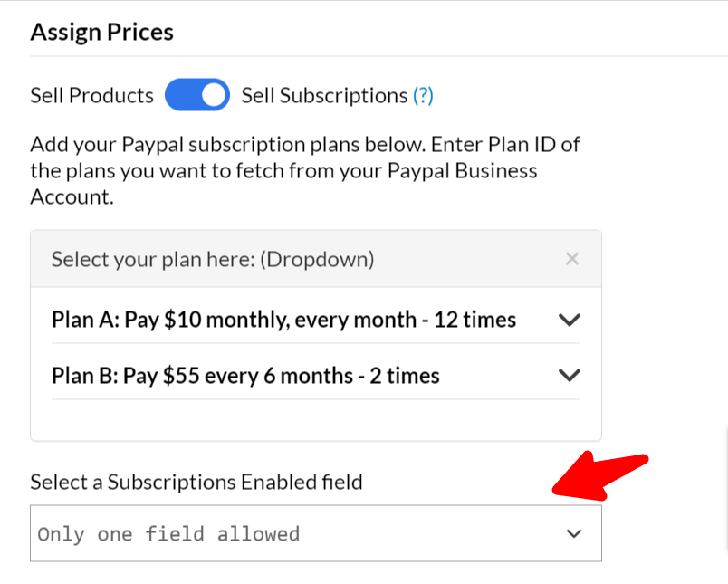Viewport: 728px width, 584px height.
Task: Click the 'Select a Subscriptions Enabled field' label
Action: [196, 482]
